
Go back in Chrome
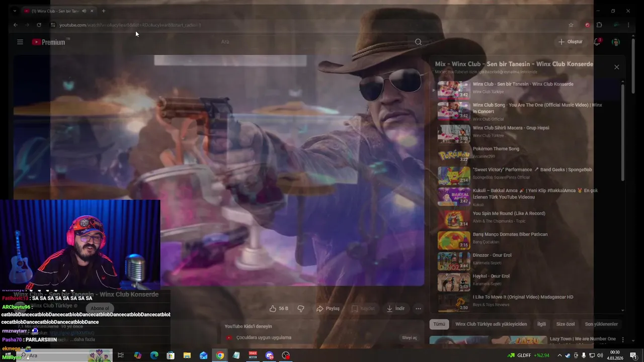point(15,25)
